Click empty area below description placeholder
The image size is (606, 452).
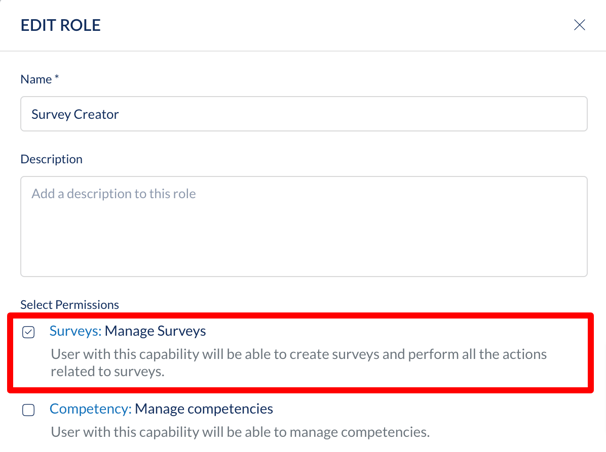tap(304, 240)
